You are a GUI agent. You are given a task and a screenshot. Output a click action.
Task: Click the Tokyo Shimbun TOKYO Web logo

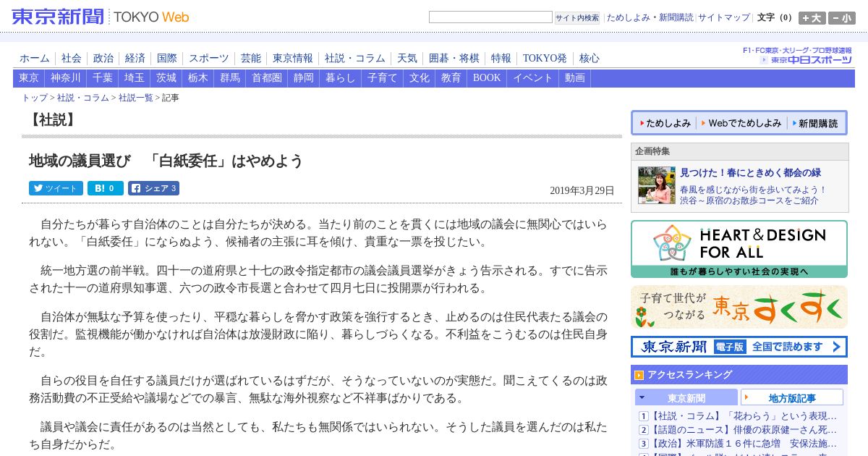101,16
